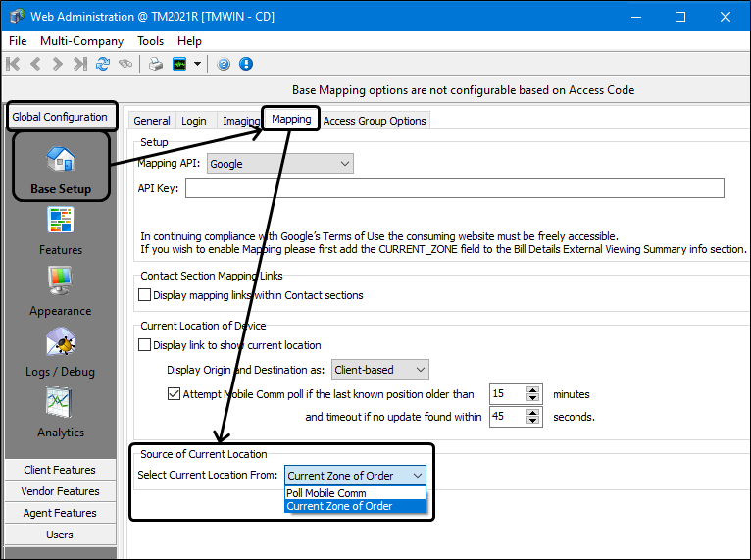Expand the Mapping API dropdown
The height and width of the screenshot is (560, 751).
coord(344,164)
